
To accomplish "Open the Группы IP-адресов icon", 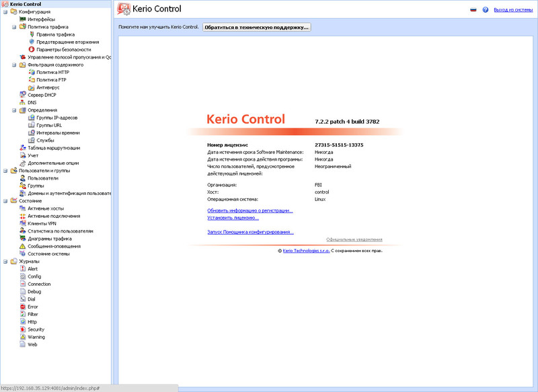I will tap(31, 117).
